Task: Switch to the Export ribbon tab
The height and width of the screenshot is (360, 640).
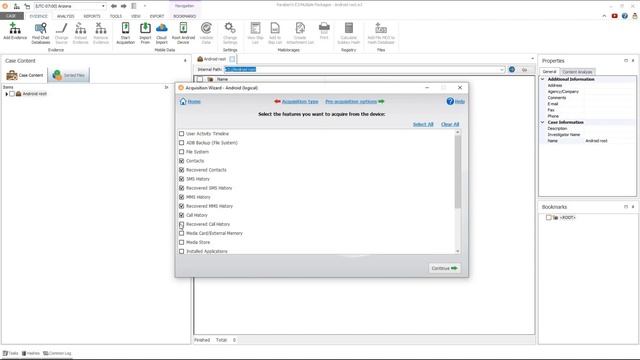Action: tap(157, 16)
